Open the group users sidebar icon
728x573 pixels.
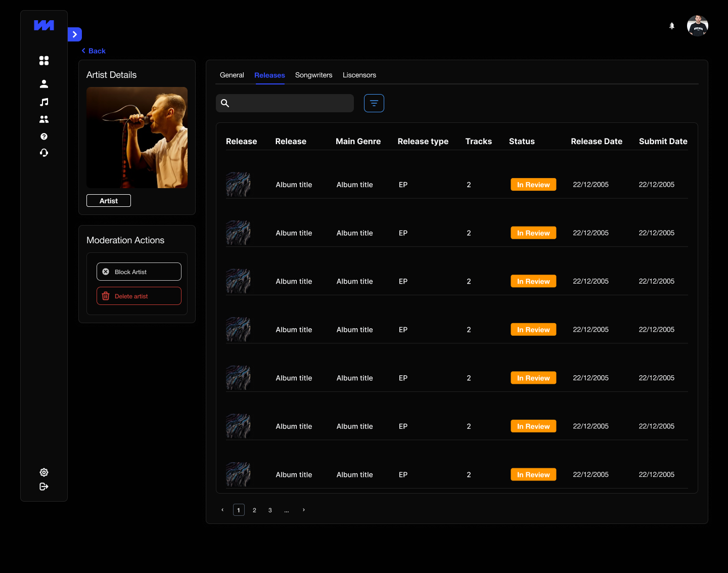[x=44, y=119]
